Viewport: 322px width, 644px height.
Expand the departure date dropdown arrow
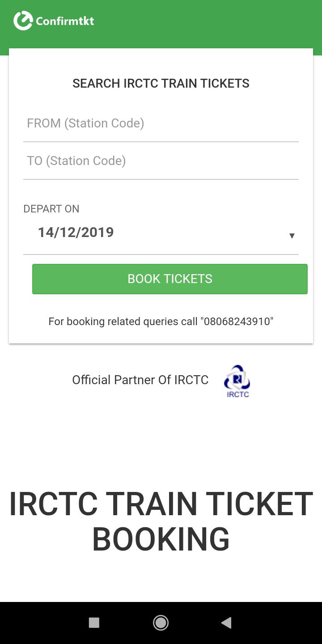click(292, 236)
